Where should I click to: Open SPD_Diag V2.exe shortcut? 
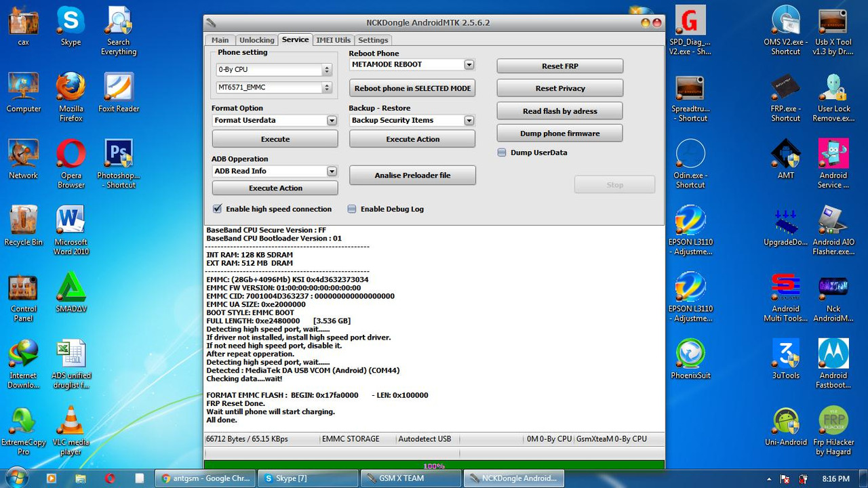[x=690, y=31]
